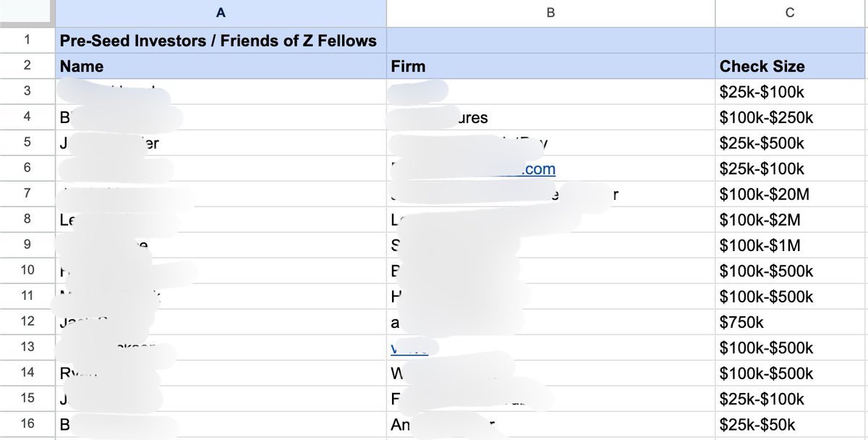Select the Name header cell
The width and height of the screenshot is (868, 440).
[221, 67]
